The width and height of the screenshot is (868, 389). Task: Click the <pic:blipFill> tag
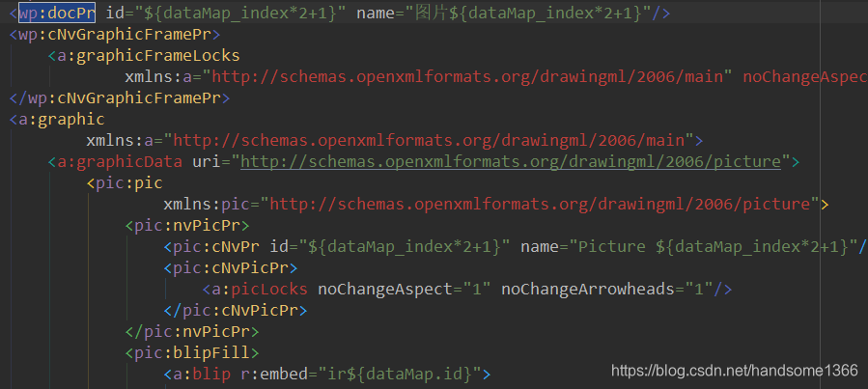click(x=192, y=352)
